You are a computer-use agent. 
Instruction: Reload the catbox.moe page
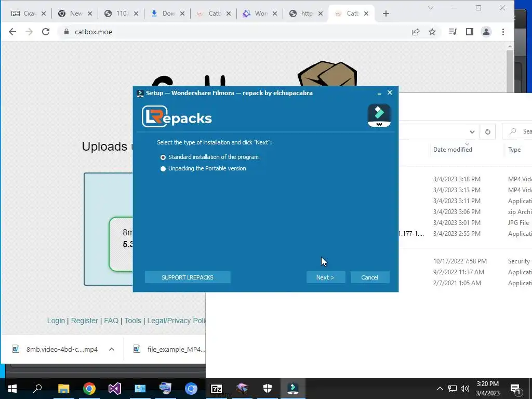coord(46,32)
